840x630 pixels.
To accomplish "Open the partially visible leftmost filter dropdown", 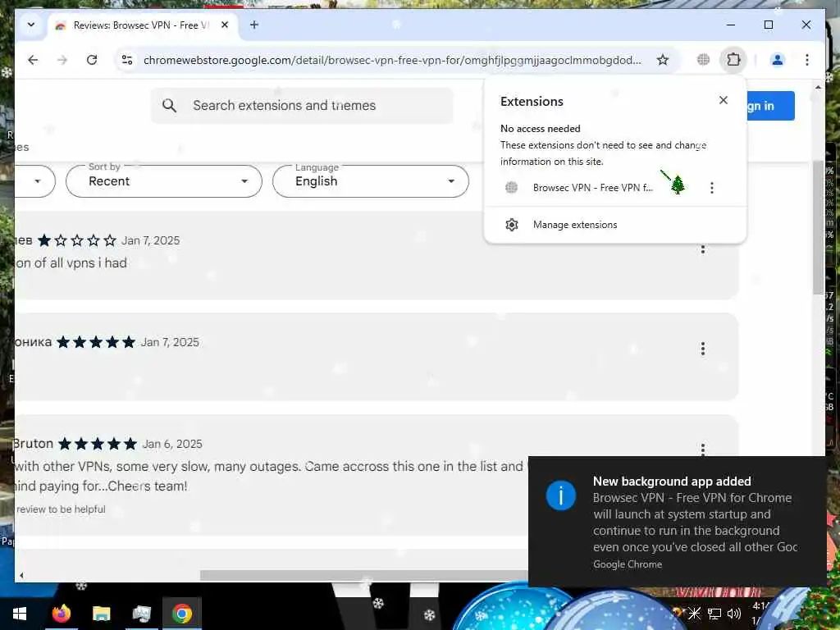I will pos(34,181).
